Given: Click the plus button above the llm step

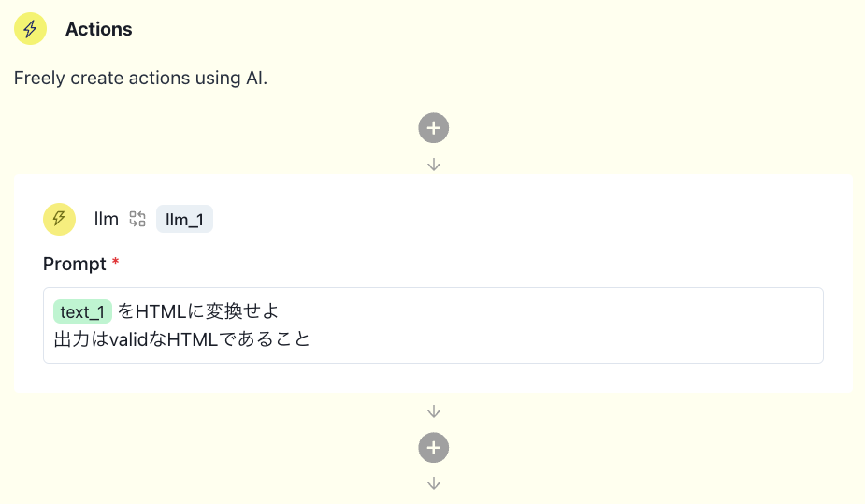Looking at the screenshot, I should click(434, 128).
